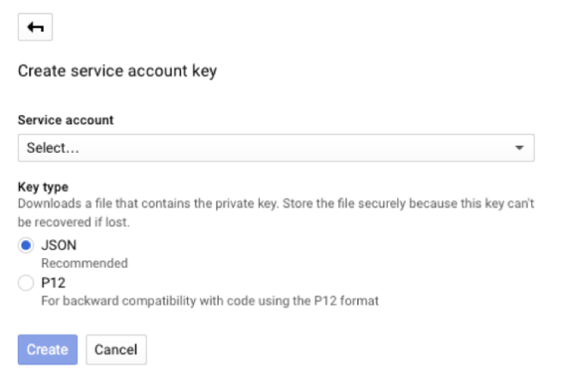Screen dimensions: 563x392
Task: Open the Service account dropdown
Action: tap(275, 148)
